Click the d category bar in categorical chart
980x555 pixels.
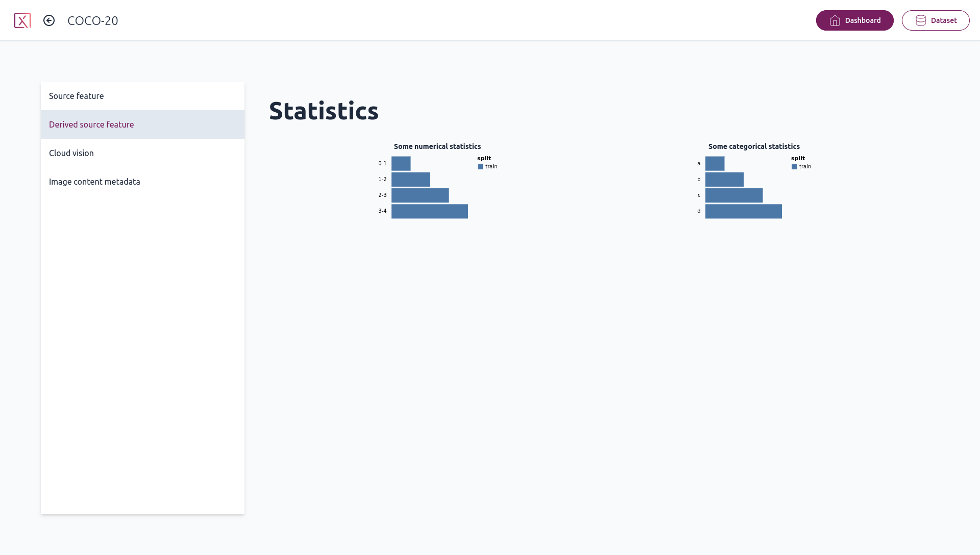tap(743, 211)
